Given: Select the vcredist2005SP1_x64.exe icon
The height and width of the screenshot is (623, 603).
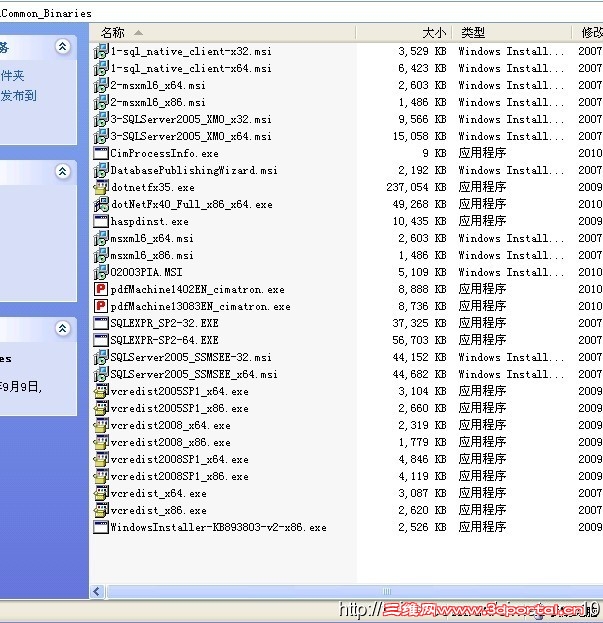Looking at the screenshot, I should tap(101, 391).
